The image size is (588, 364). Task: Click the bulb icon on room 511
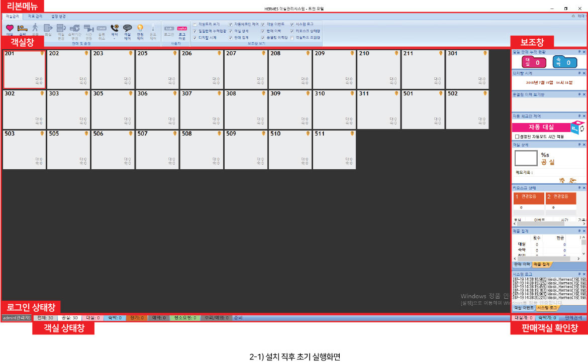pos(352,134)
